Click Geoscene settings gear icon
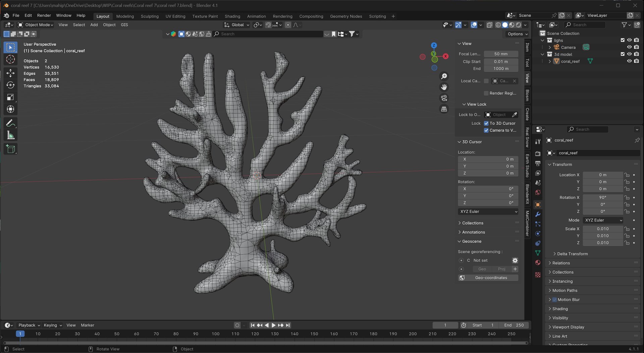Viewport: 644px width, 353px height. coord(515,260)
